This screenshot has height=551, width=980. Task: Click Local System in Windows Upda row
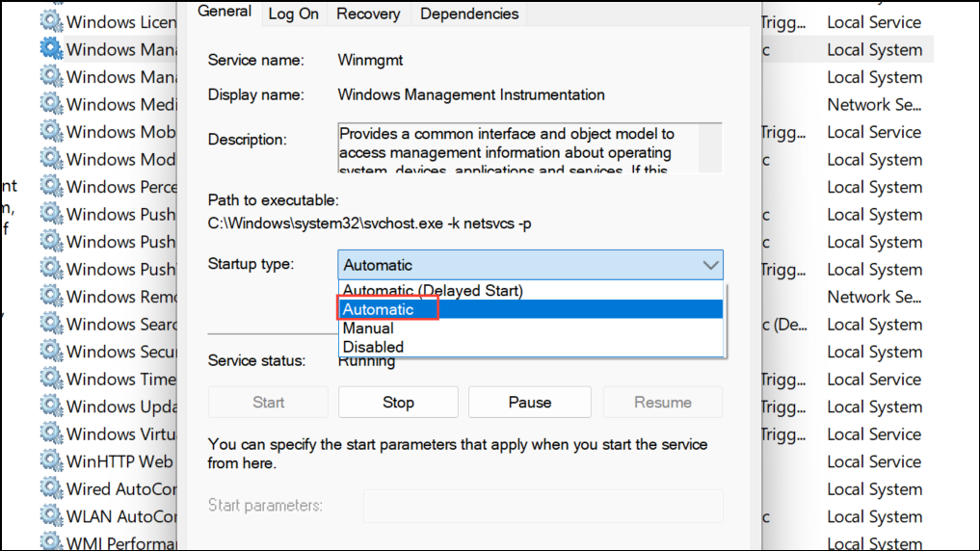874,407
